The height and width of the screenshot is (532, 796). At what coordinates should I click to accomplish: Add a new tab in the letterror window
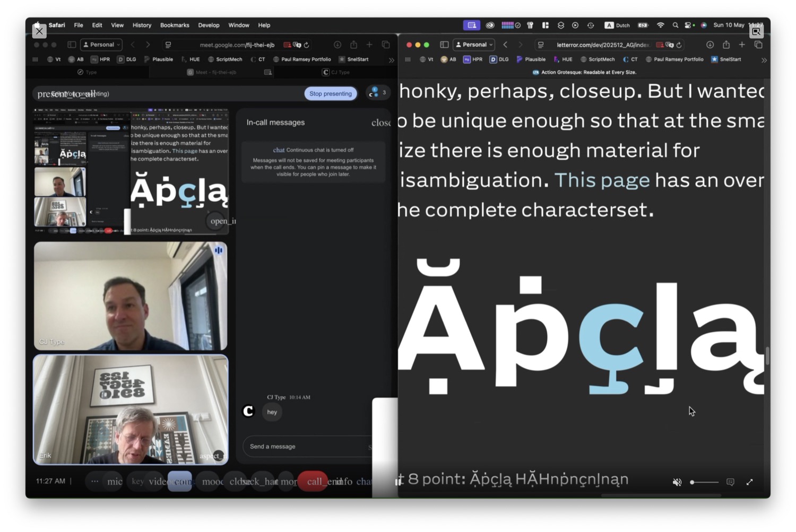click(x=742, y=45)
